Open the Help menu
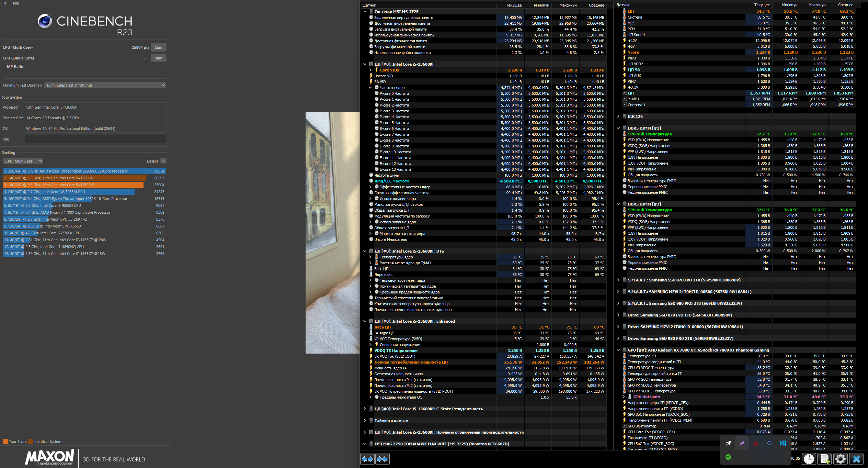The height and width of the screenshot is (468, 868). 15,3
